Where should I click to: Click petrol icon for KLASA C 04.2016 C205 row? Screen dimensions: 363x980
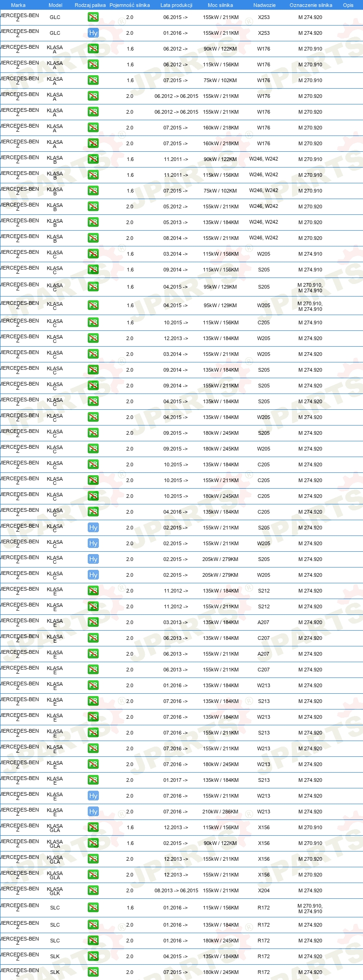point(93,512)
